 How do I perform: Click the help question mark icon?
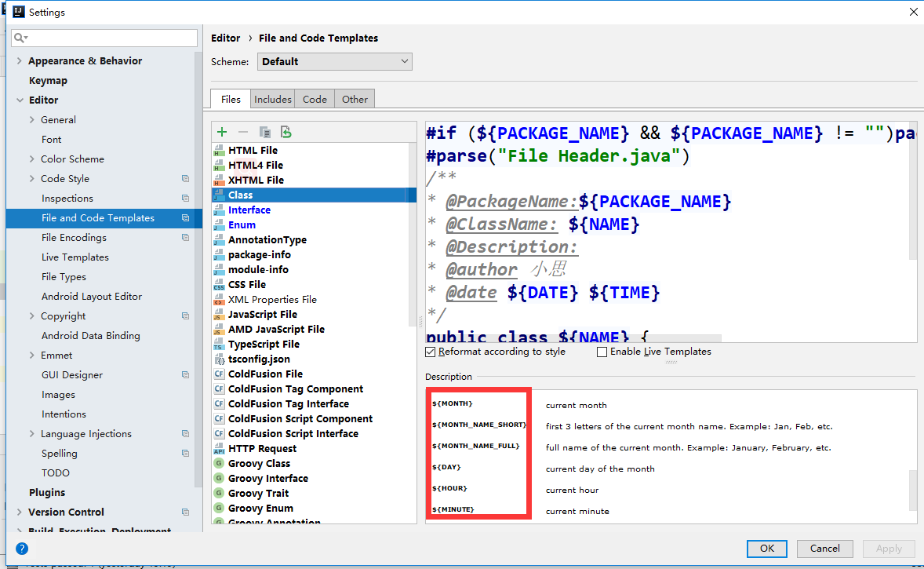[x=22, y=549]
